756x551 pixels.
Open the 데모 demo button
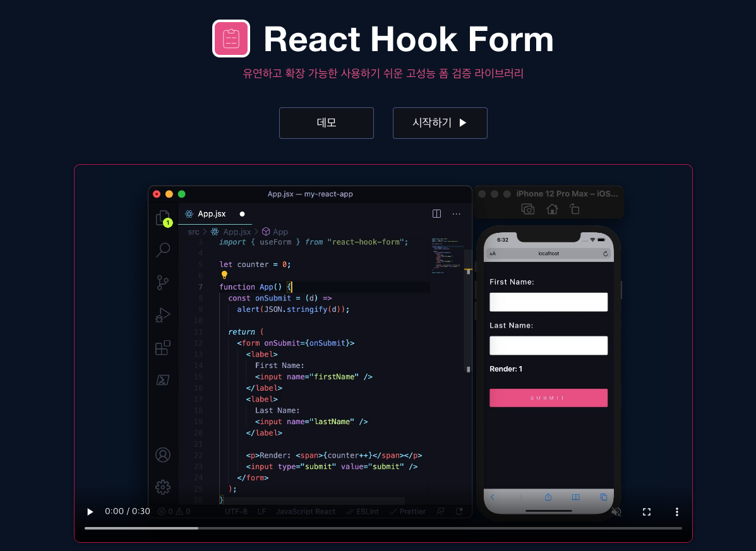coord(327,123)
